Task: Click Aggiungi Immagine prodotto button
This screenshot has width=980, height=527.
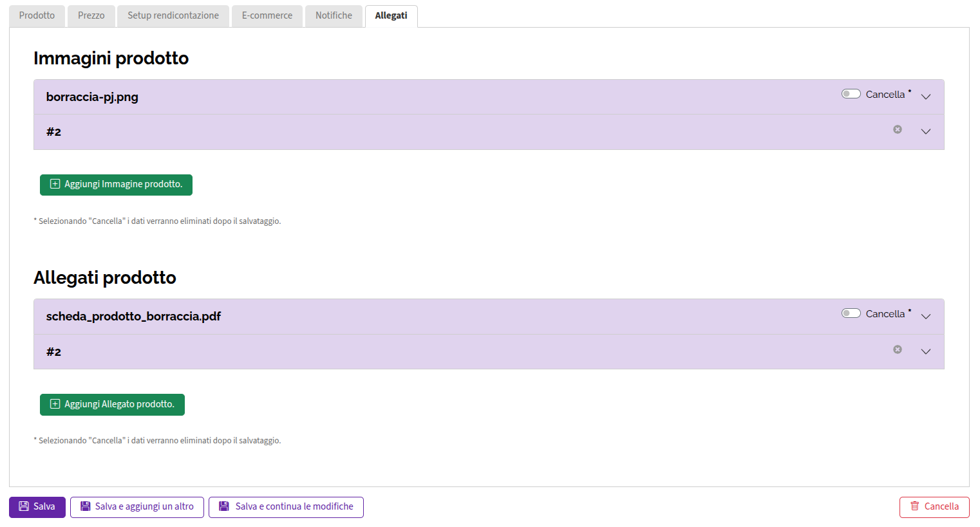Action: pos(116,185)
